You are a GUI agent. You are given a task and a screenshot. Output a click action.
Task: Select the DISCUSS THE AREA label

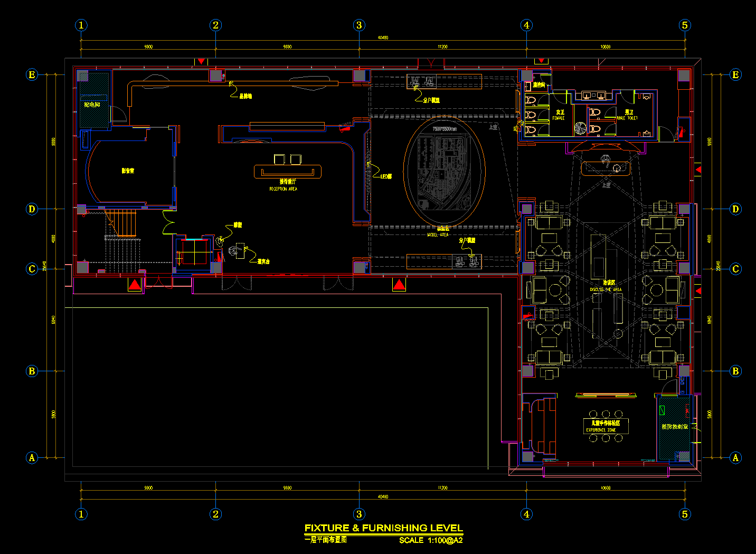pyautogui.click(x=606, y=289)
